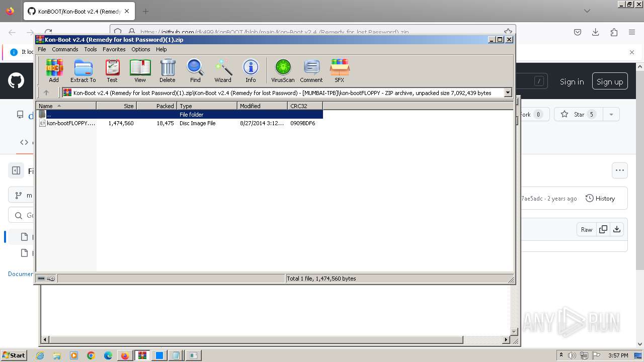Click the drive icon in WinRAR status bar
The width and height of the screenshot is (644, 362).
[x=41, y=279]
